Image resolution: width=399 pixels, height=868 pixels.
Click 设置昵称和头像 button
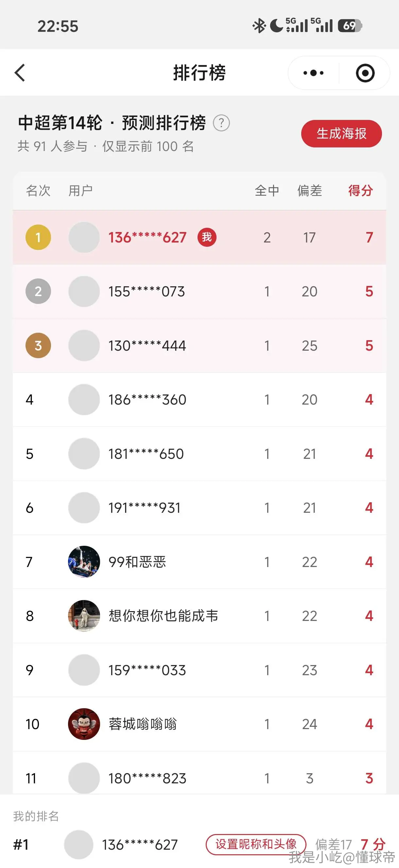click(x=256, y=845)
